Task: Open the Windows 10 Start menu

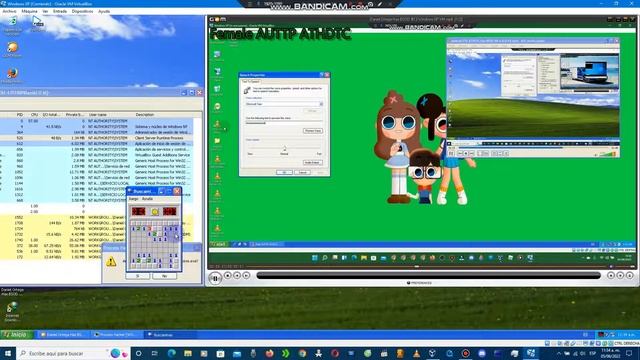Action: point(7,353)
